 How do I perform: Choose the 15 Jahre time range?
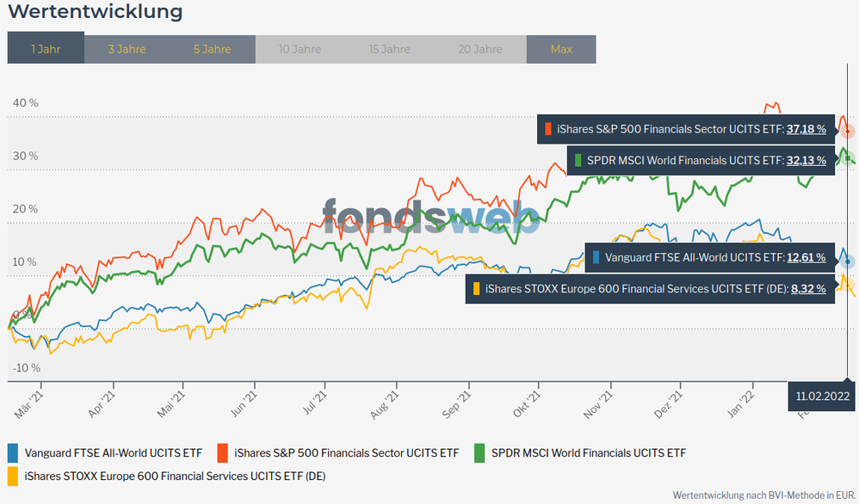[389, 49]
